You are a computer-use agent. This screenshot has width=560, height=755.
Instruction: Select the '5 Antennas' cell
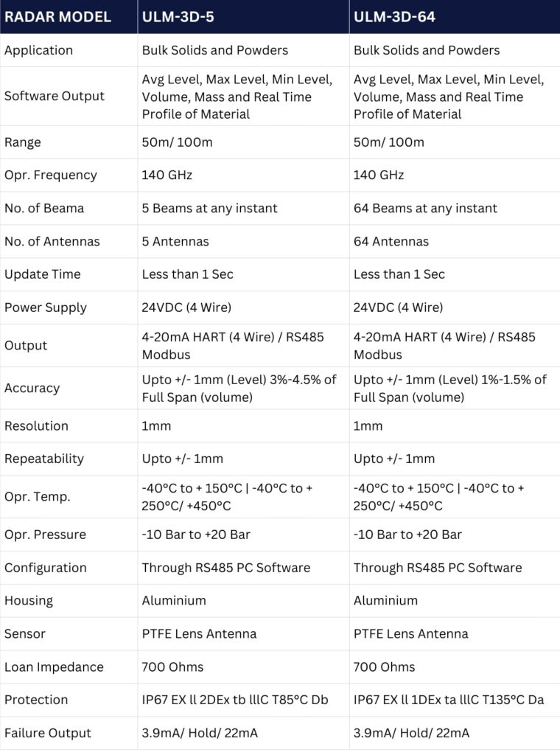click(175, 241)
